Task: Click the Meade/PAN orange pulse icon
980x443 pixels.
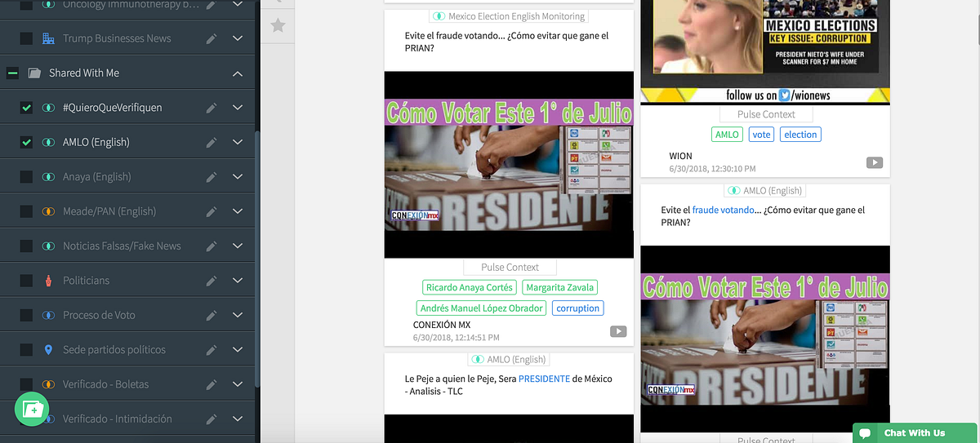Action: [x=48, y=211]
